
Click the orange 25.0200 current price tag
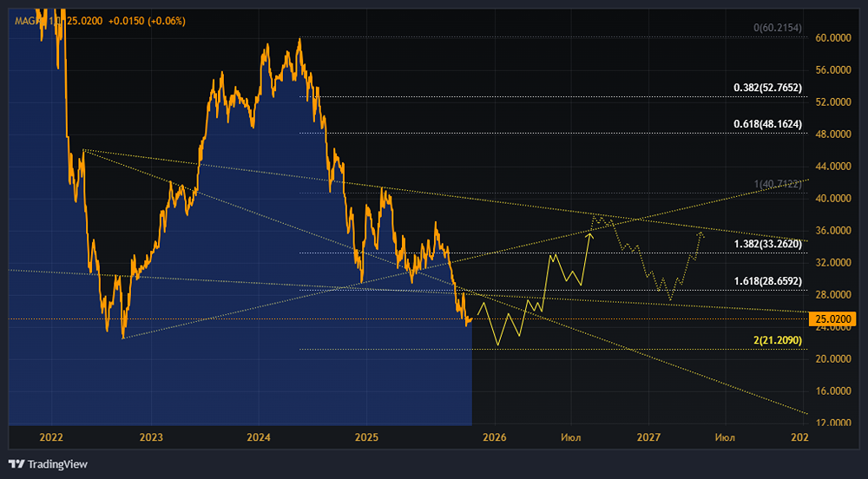pos(832,319)
